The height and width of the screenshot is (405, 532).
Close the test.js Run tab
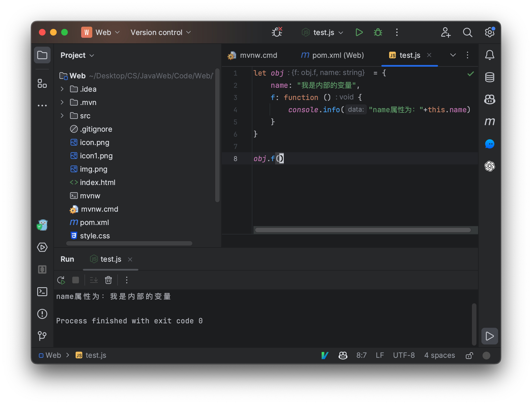130,259
